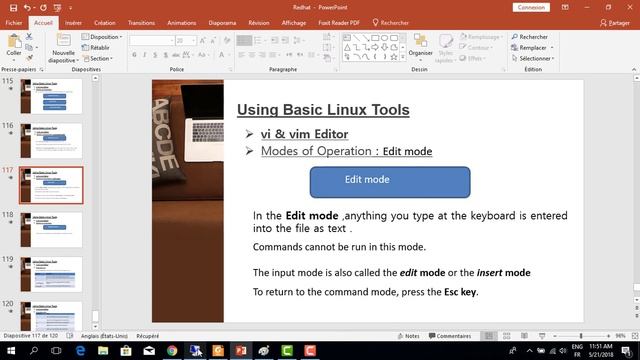Click the slide title Using Basic Linux Tools
Viewport: 640px width, 360px height.
coord(323,110)
